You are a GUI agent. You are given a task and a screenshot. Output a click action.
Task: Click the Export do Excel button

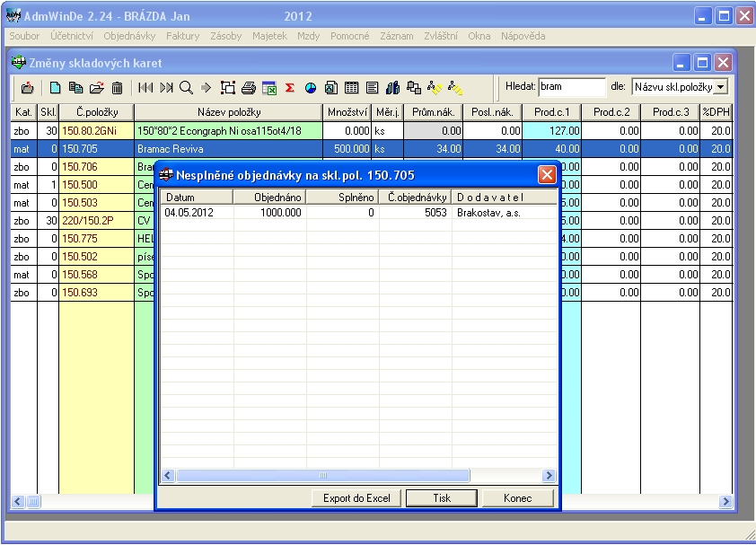coord(356,498)
